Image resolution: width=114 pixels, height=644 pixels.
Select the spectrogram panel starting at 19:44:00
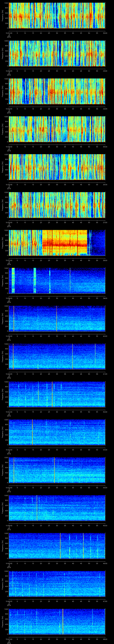pyautogui.click(x=57, y=508)
